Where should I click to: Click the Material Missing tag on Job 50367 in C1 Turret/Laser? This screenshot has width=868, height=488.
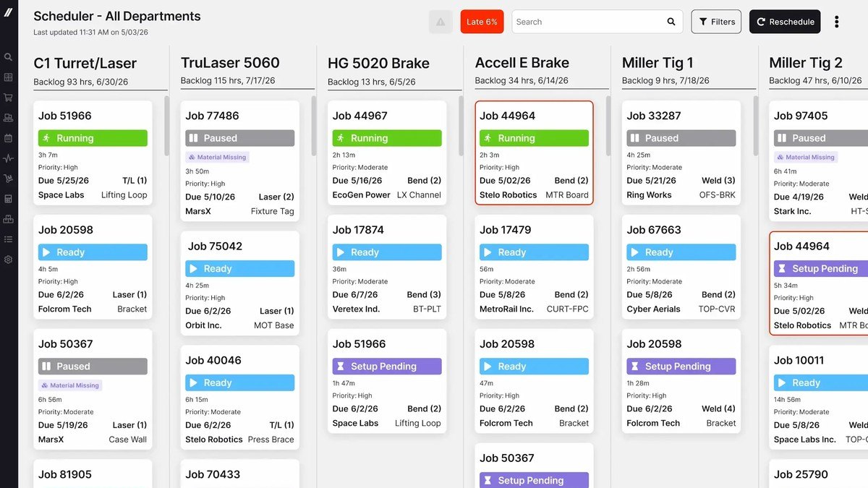point(70,385)
